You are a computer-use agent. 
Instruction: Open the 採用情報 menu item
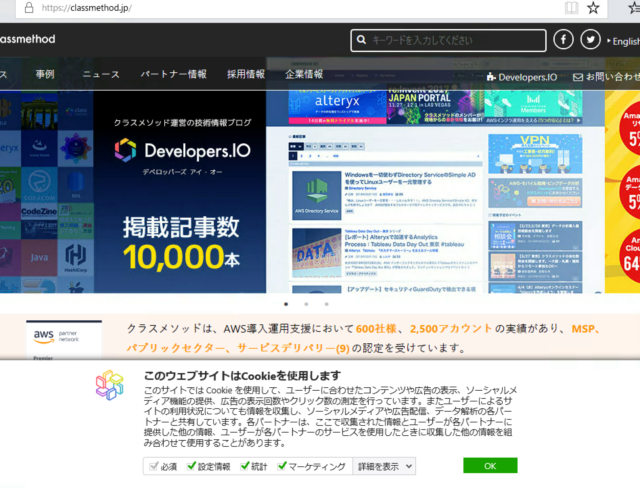246,74
